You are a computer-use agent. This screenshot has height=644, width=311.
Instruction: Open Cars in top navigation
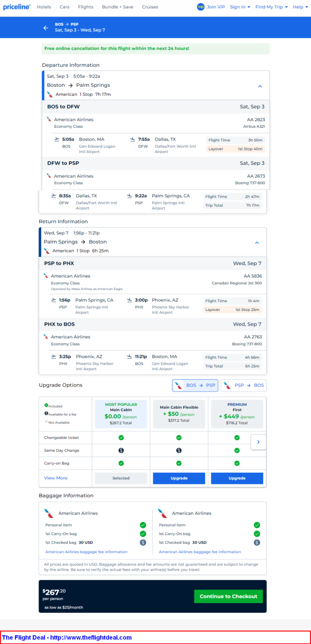pyautogui.click(x=65, y=7)
